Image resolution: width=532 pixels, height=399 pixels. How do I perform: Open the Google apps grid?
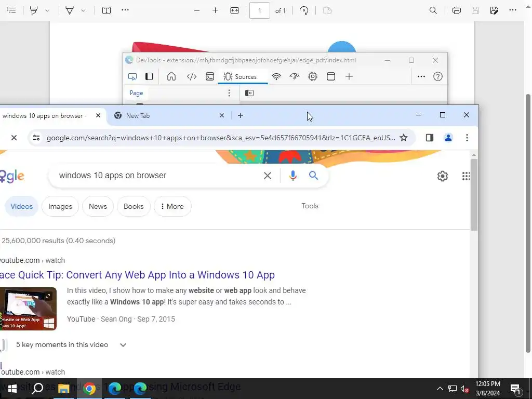tap(466, 176)
